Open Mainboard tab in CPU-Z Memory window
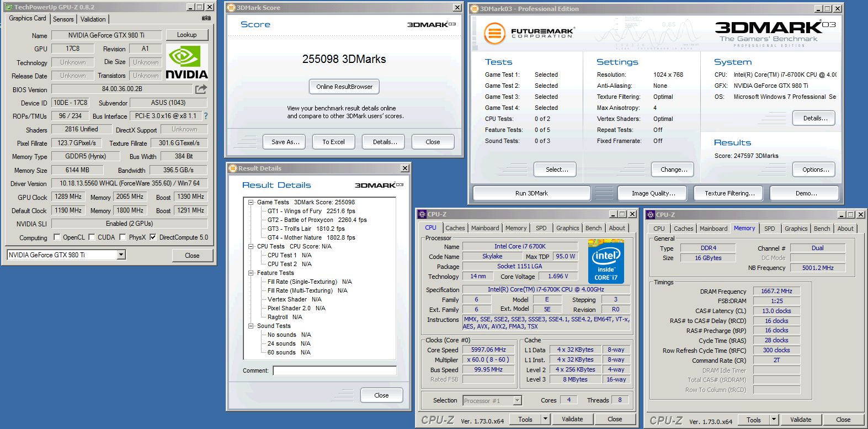 click(713, 229)
